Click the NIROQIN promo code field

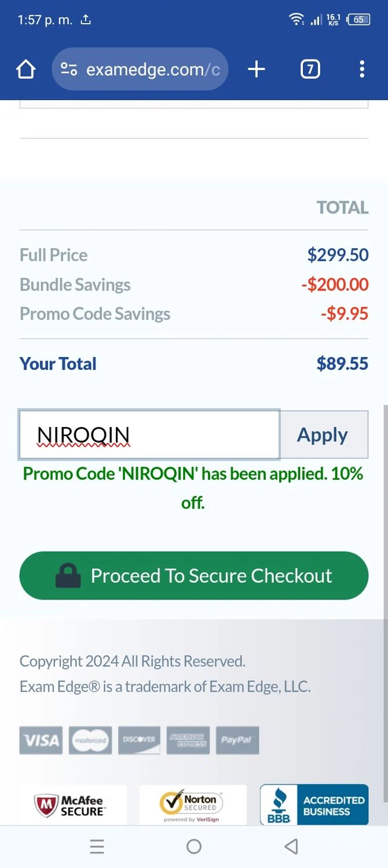[x=149, y=435]
